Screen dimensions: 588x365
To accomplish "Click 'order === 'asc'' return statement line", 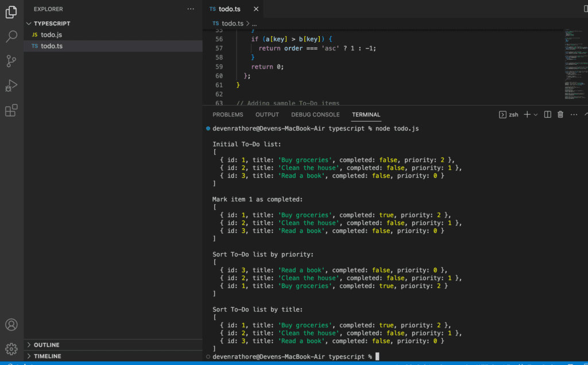I will pyautogui.click(x=317, y=48).
